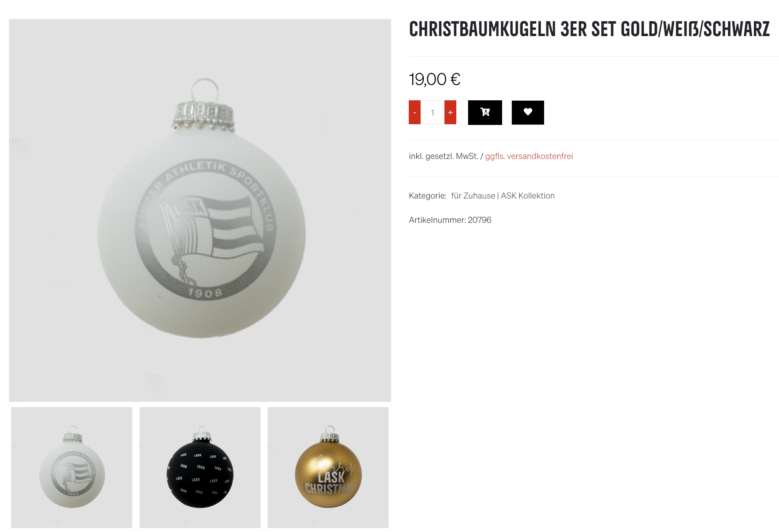Add the ornament set to cart
Image resolution: width=779 pixels, height=532 pixels.
coord(485,112)
